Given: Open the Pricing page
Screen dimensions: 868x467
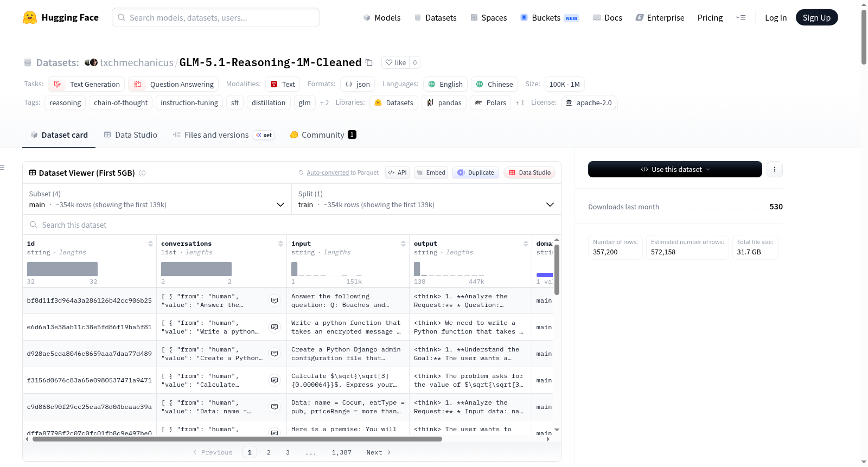Looking at the screenshot, I should click(710, 17).
